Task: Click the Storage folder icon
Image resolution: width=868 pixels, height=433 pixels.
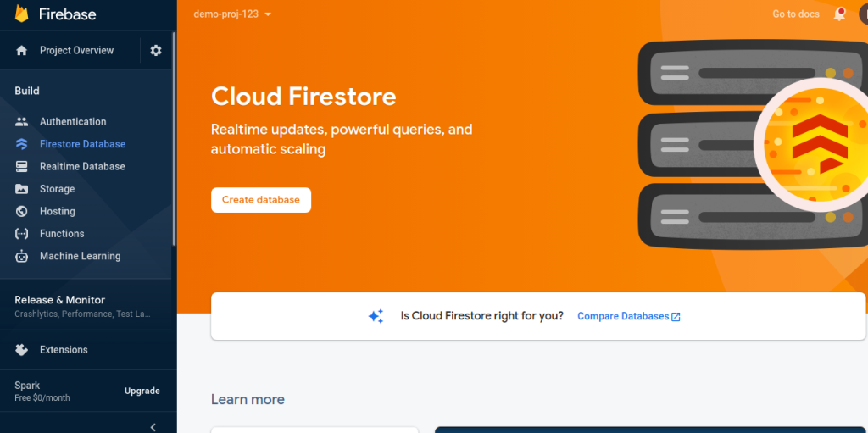Action: coord(21,189)
